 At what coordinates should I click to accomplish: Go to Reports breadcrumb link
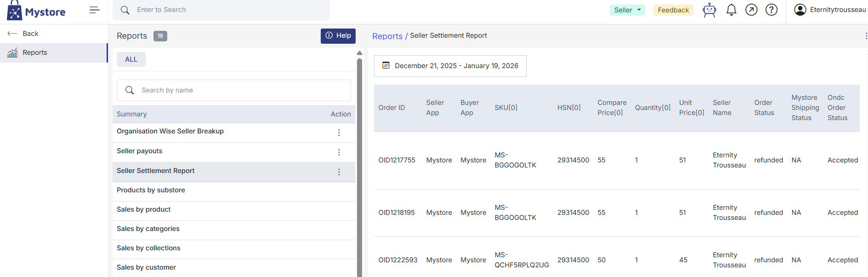(387, 36)
